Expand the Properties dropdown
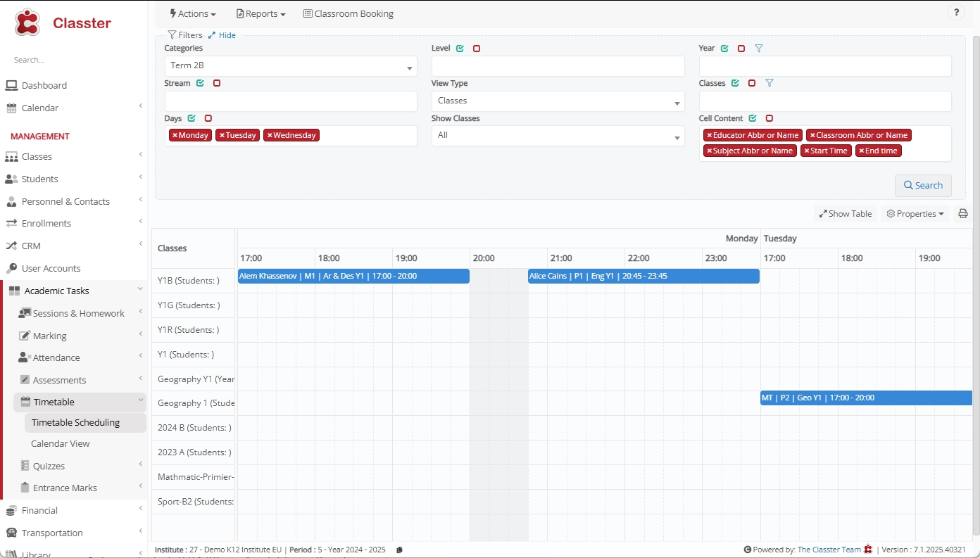The height and width of the screenshot is (558, 980). point(915,214)
